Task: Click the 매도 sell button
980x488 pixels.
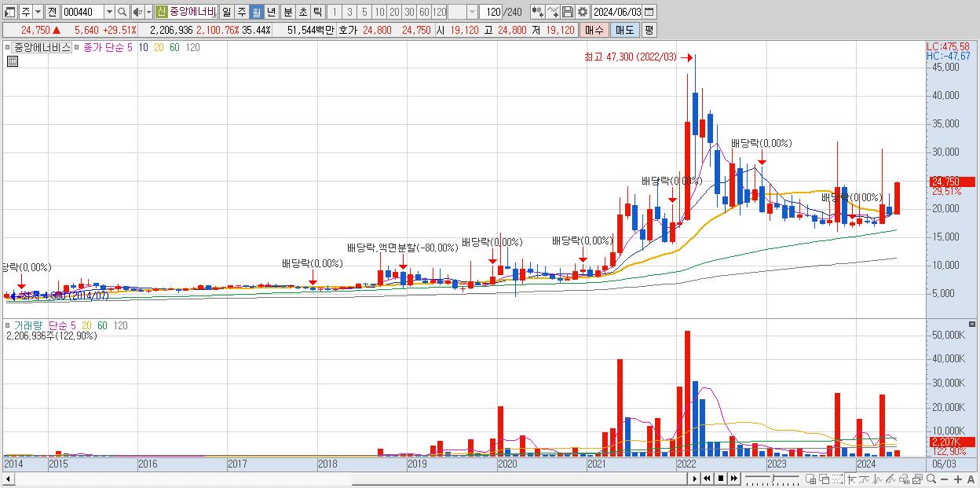Action: tap(625, 30)
